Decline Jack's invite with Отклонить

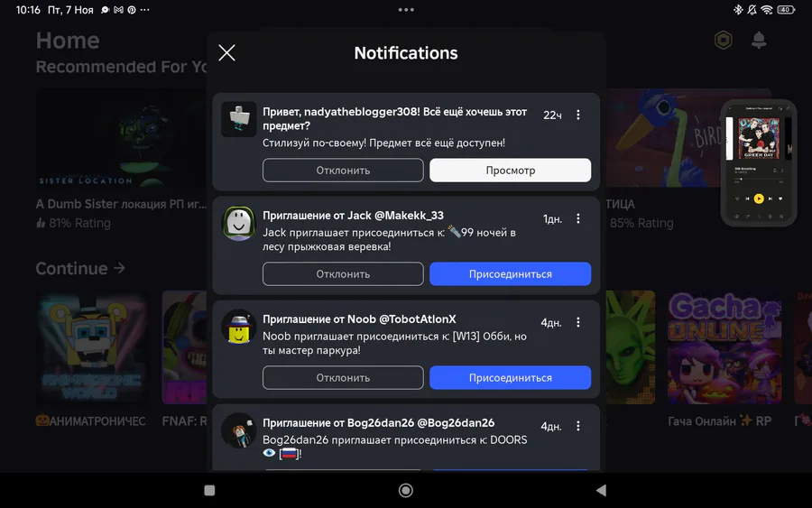tap(343, 274)
